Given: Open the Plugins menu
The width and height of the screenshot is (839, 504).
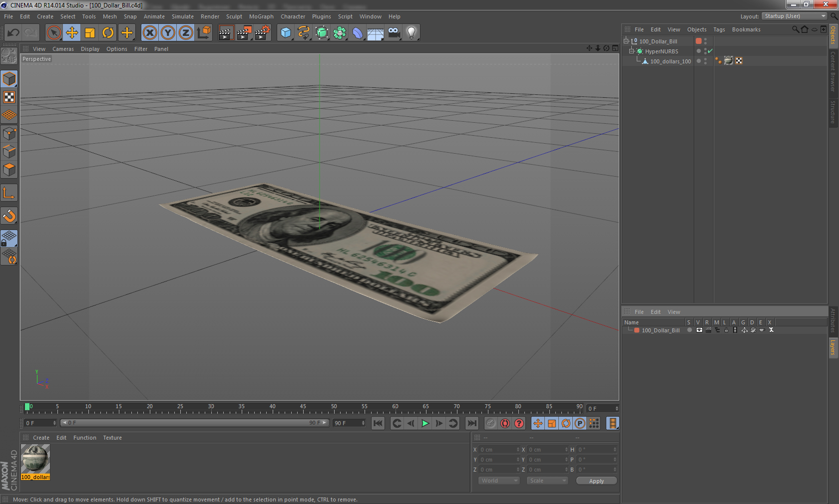Looking at the screenshot, I should pyautogui.click(x=322, y=16).
